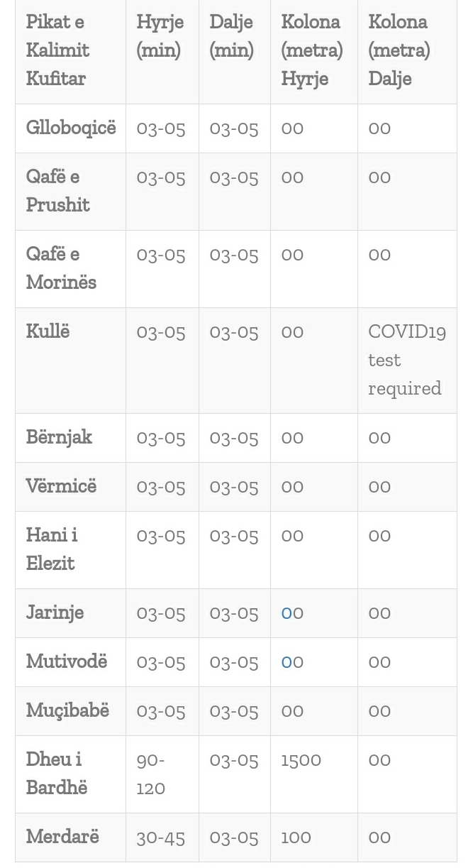
Task: Click the 1500 metre queue value
Action: click(301, 759)
